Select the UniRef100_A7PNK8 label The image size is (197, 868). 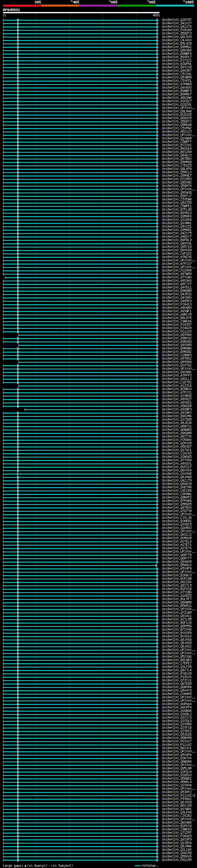(176, 84)
